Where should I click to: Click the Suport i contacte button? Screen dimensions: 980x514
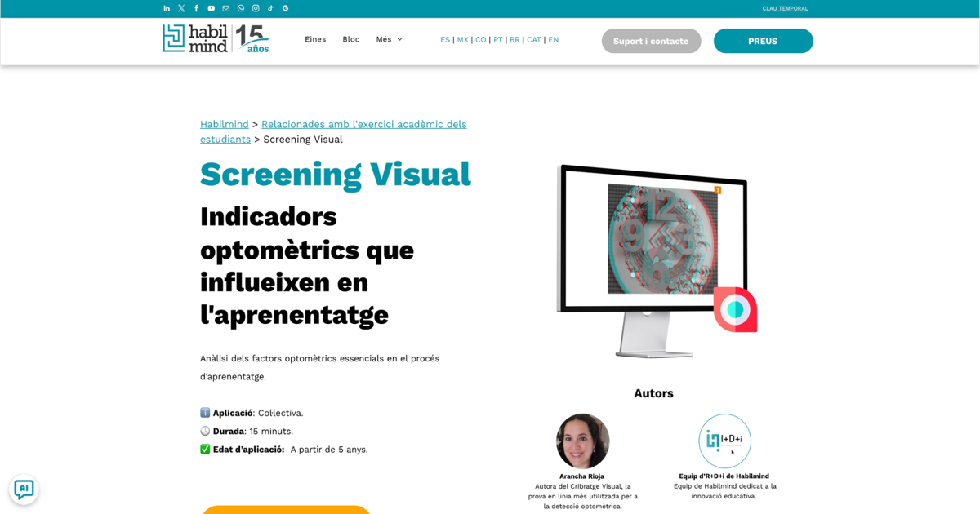click(x=651, y=41)
